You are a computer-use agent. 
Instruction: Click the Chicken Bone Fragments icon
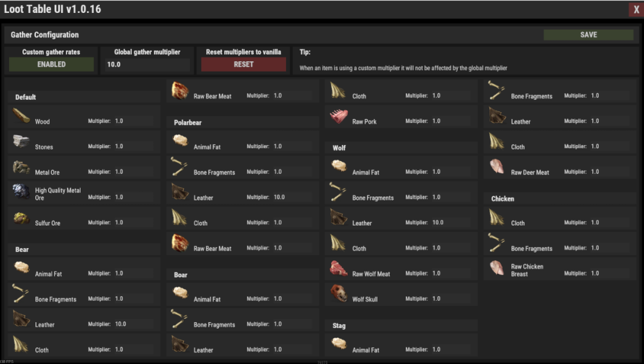497,244
